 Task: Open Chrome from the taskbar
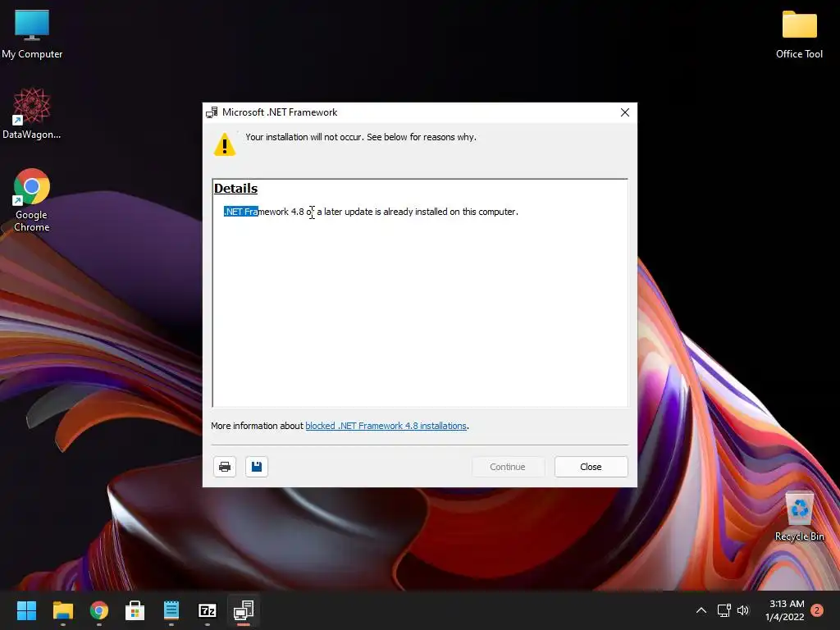pyautogui.click(x=99, y=610)
